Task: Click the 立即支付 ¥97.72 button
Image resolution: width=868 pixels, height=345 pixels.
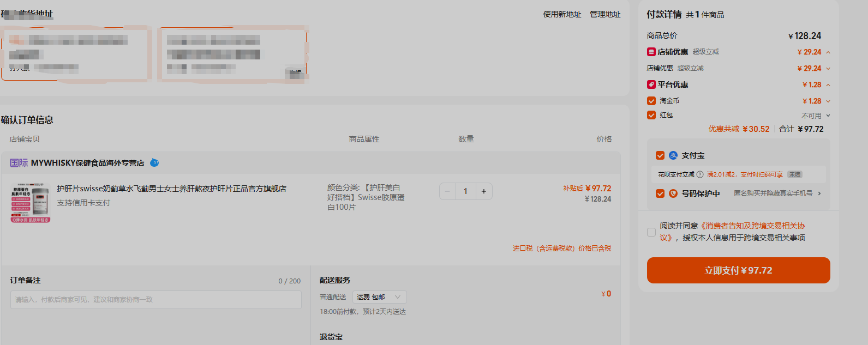Action: pyautogui.click(x=739, y=270)
